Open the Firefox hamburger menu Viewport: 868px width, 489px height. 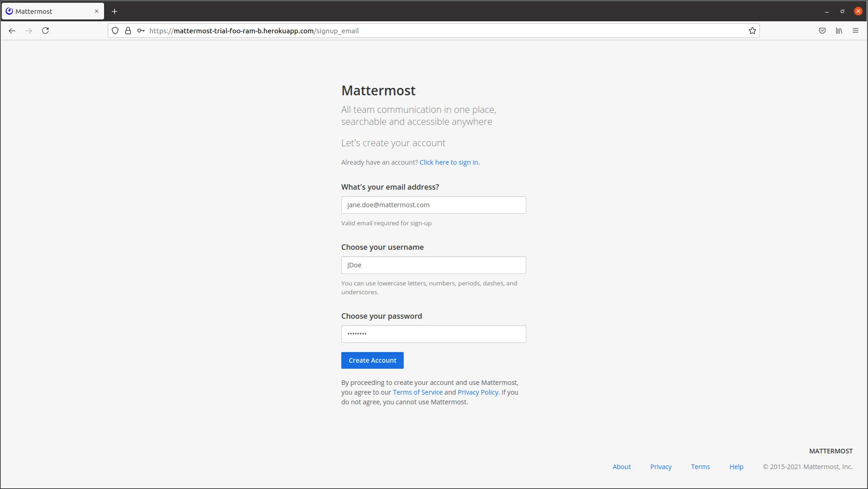point(856,31)
